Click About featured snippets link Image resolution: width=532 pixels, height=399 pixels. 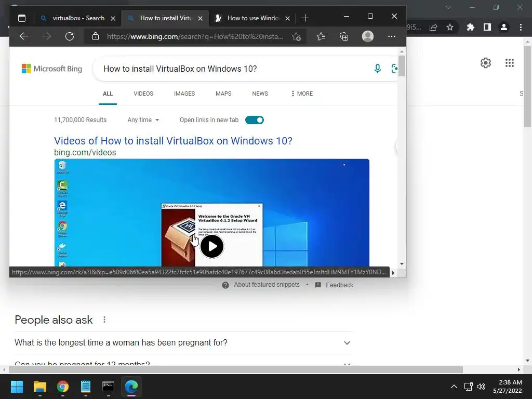click(x=267, y=285)
